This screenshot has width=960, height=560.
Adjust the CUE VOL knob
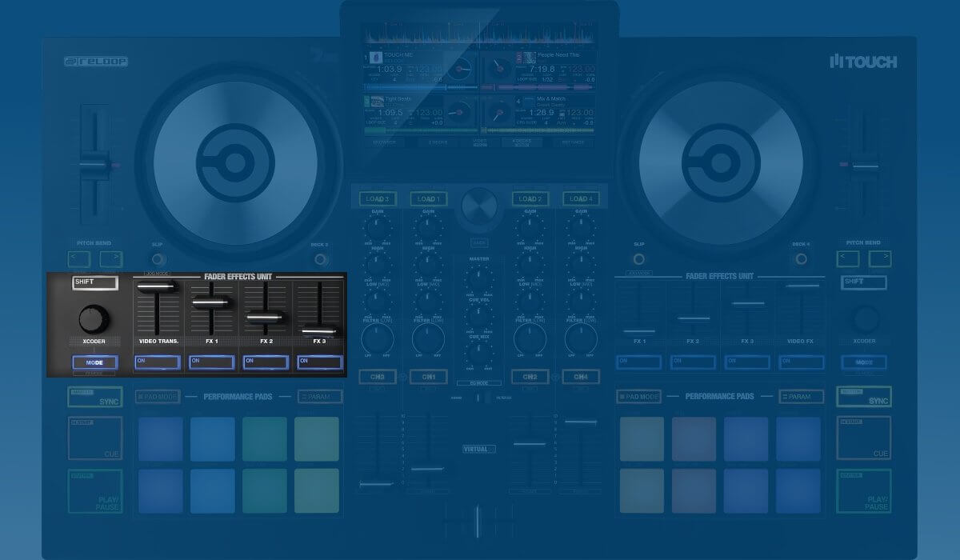click(478, 318)
